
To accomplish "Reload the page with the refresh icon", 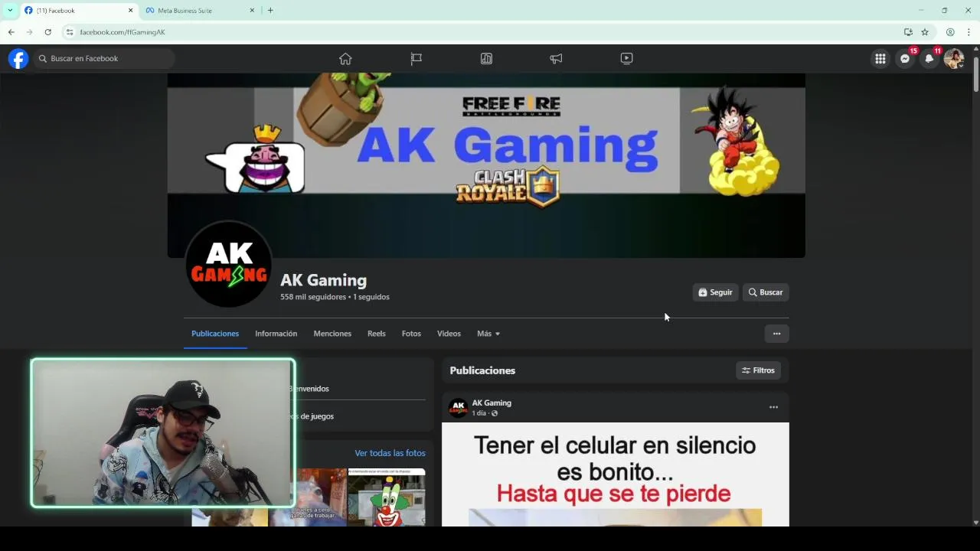I will [x=47, y=32].
